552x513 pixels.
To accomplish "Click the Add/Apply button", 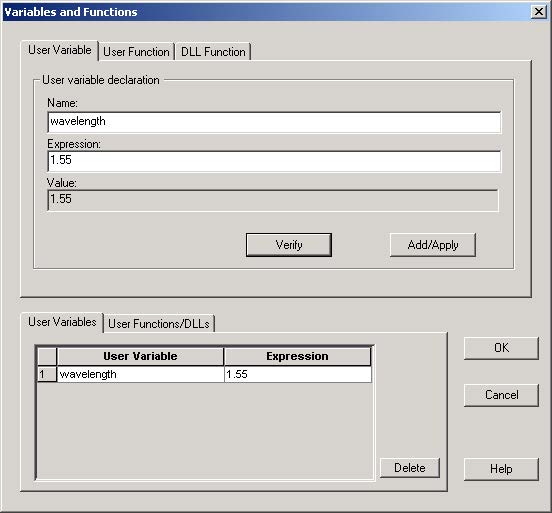I will point(433,245).
